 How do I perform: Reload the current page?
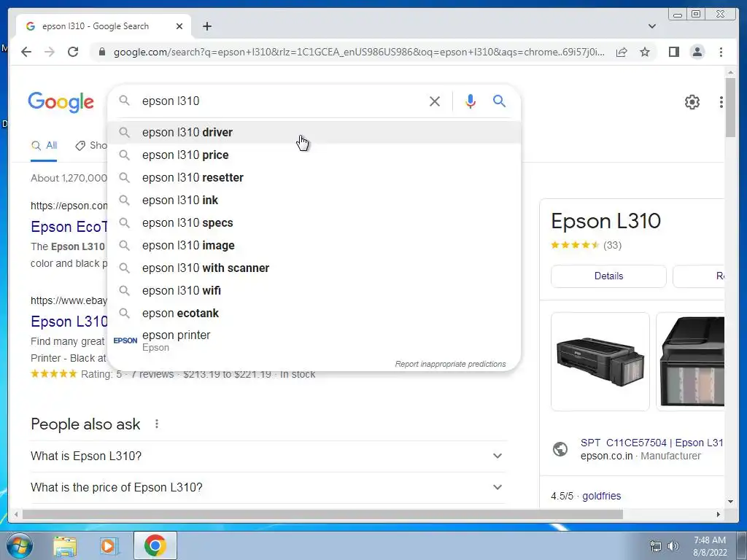click(73, 52)
